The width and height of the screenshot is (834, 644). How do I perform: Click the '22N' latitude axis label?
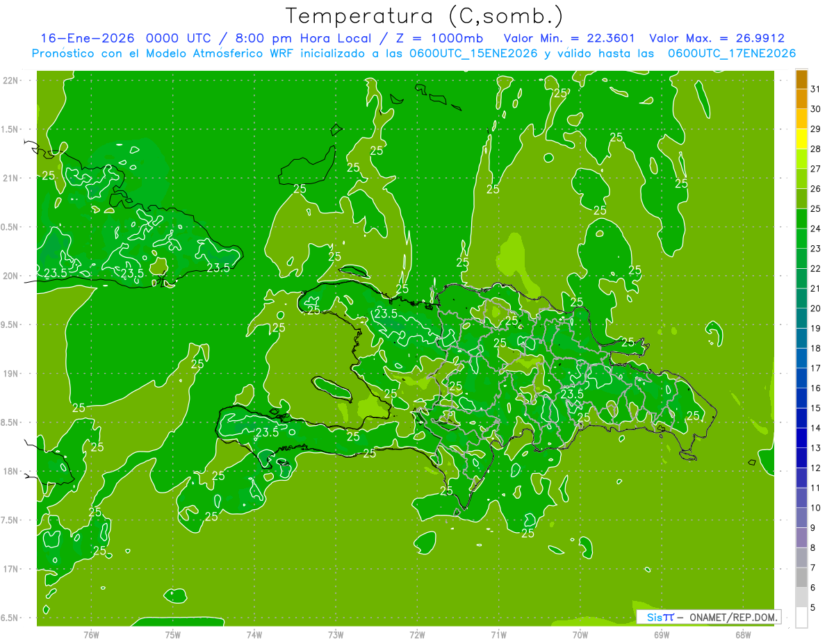coord(10,81)
